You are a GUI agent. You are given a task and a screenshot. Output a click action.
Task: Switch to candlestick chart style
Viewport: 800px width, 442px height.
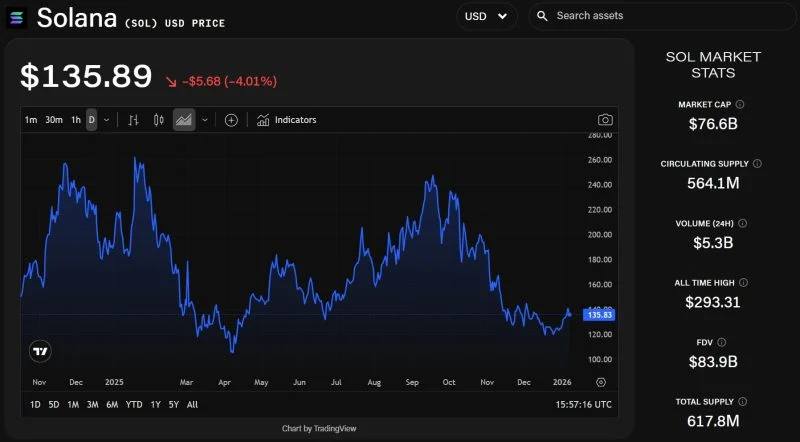[x=158, y=120]
